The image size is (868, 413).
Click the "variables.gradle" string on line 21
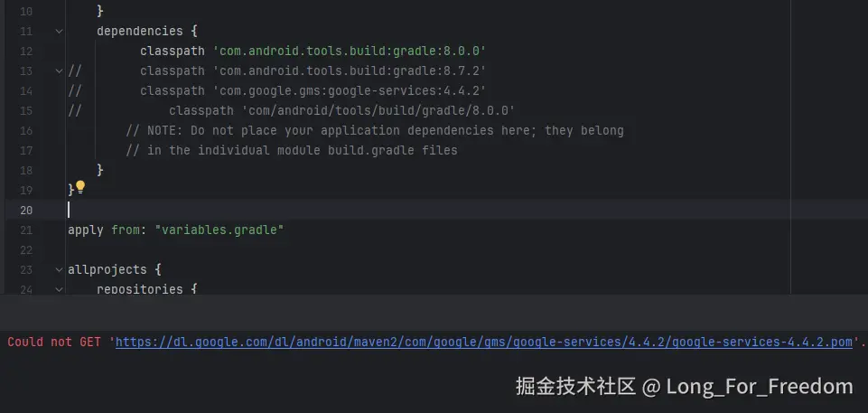click(219, 230)
